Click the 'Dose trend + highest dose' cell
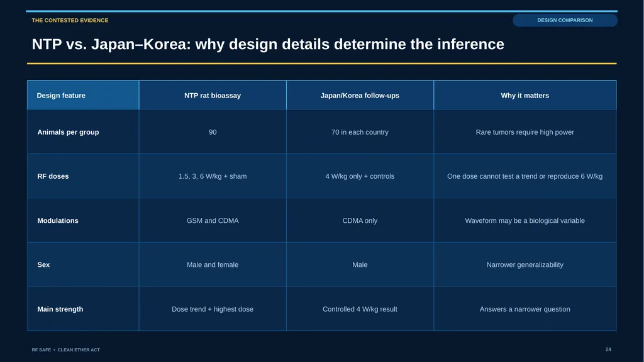Viewport: 644px width, 362px height. pos(213,309)
